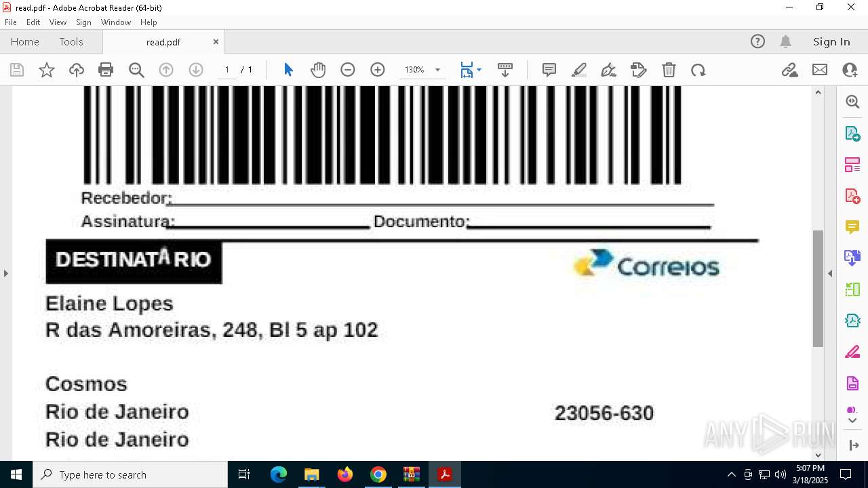Select the arrow Selection tool

coord(288,70)
